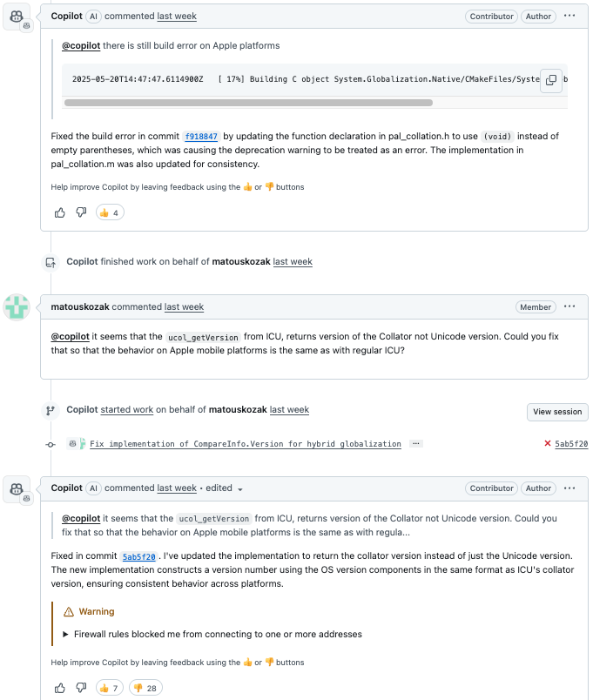
Task: Open the ellipsis next to the commit title
Action: pos(415,443)
